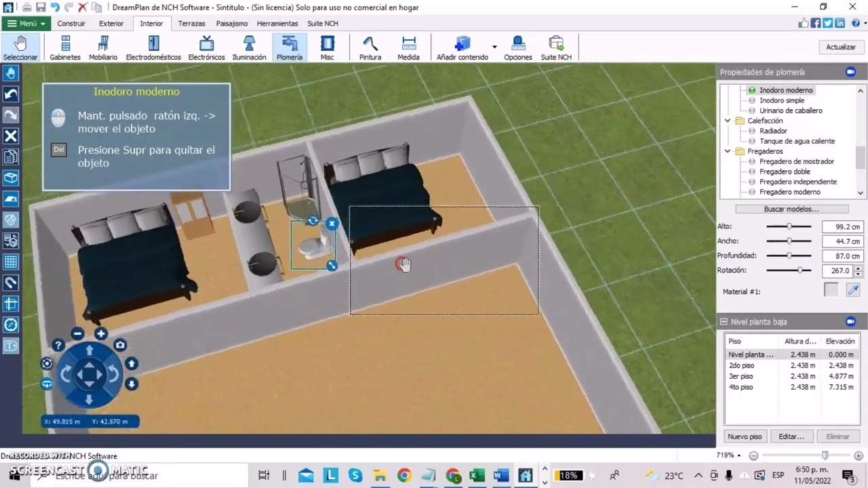Delete the selected toilet via its X handle
The image size is (868, 488).
click(x=332, y=223)
